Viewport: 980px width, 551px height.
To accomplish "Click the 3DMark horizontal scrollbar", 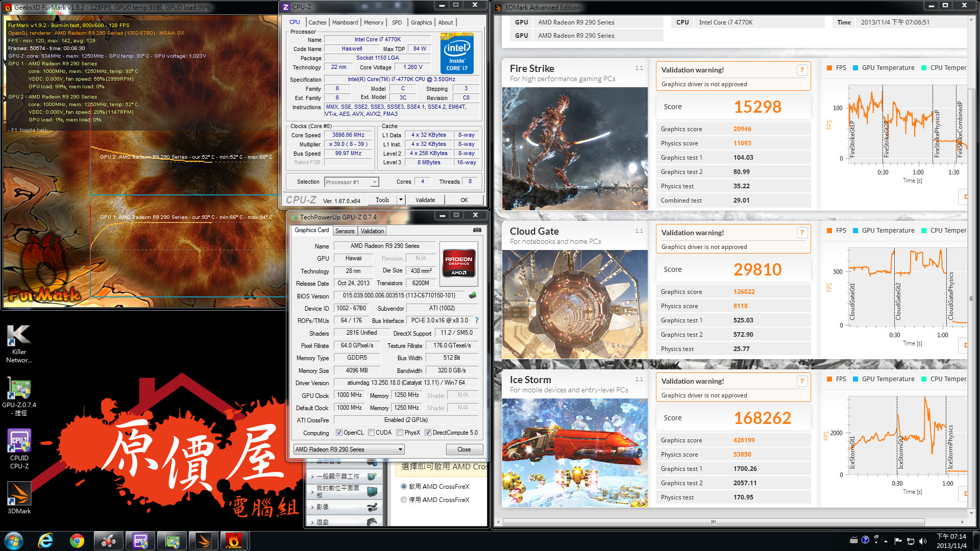I will [x=713, y=522].
